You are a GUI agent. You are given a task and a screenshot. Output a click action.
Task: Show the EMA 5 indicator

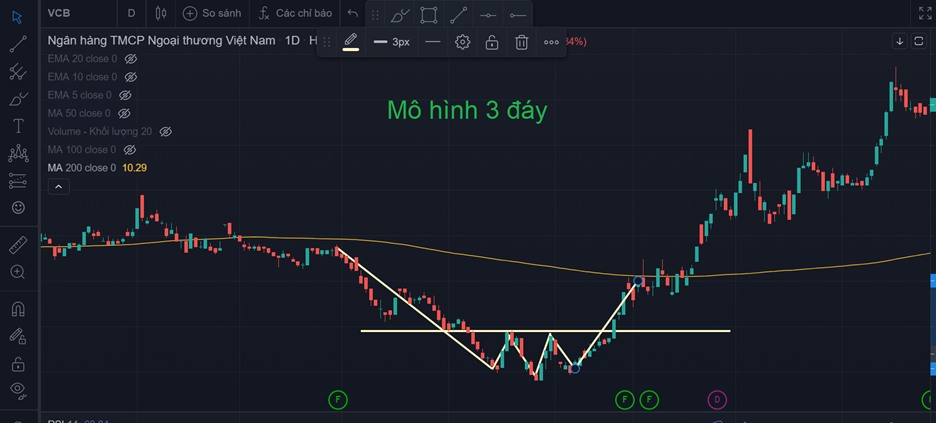pyautogui.click(x=125, y=95)
